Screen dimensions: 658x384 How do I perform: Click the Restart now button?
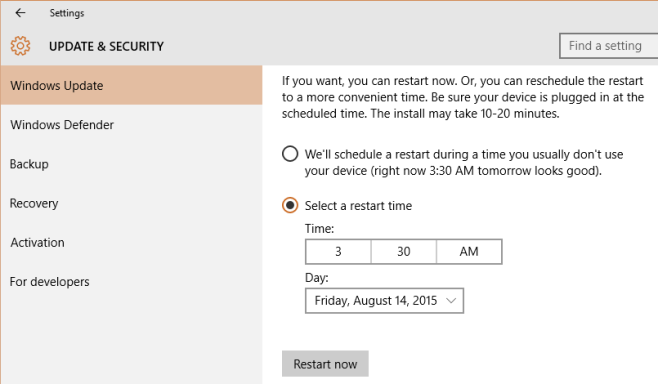325,364
